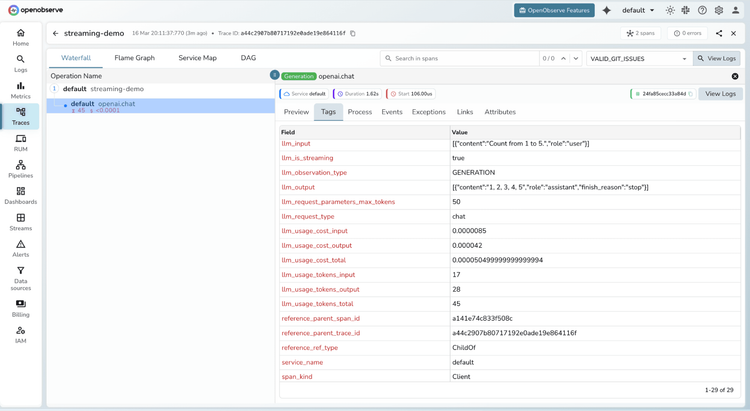Switch to DAG tab
Viewport: 750px width, 411px height.
(x=248, y=58)
